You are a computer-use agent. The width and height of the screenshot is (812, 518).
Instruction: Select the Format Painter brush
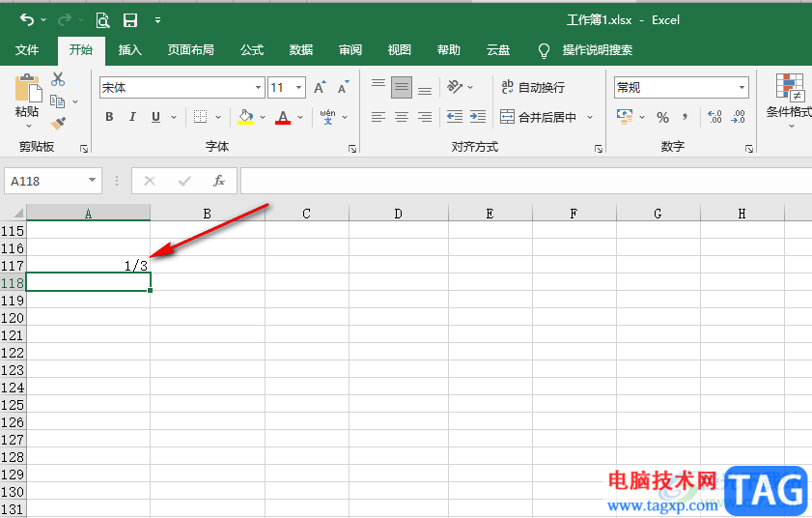coord(58,124)
